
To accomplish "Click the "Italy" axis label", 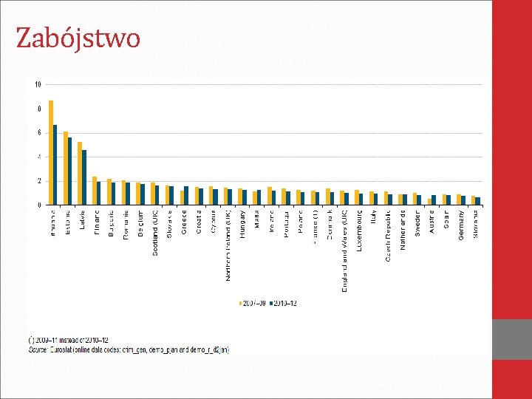I will tap(374, 216).
